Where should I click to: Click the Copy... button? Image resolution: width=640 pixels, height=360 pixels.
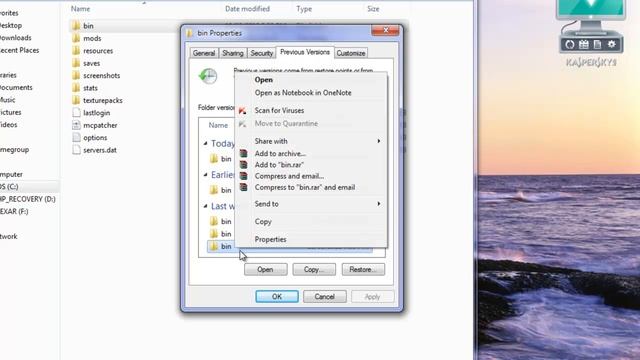314,269
